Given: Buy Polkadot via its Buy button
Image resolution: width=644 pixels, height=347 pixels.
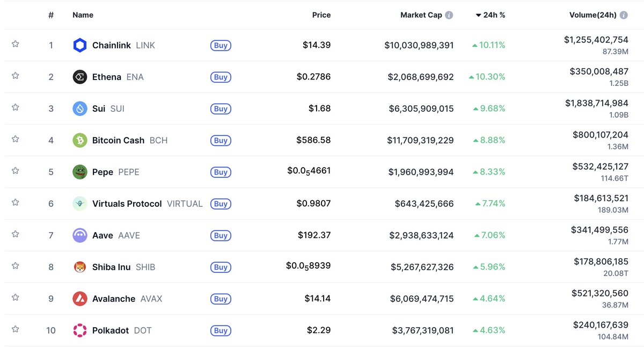Looking at the screenshot, I should point(221,331).
